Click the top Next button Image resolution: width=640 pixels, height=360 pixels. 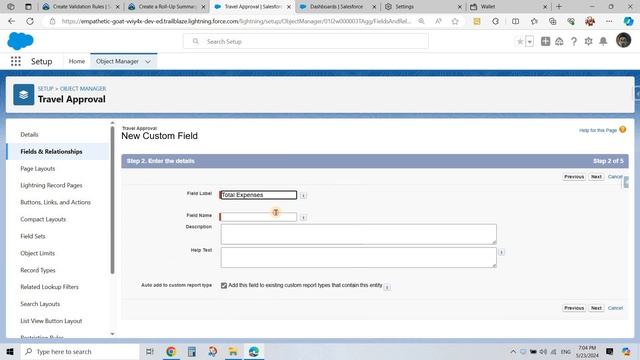click(596, 177)
